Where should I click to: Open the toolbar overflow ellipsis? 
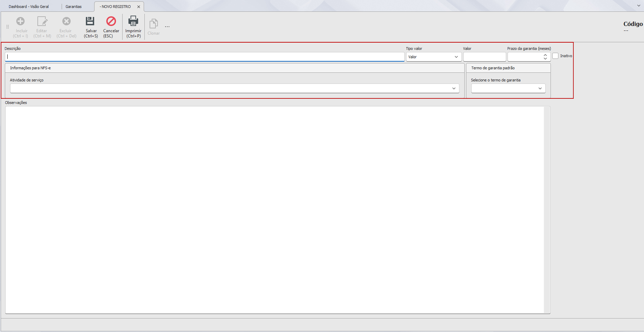pyautogui.click(x=167, y=27)
